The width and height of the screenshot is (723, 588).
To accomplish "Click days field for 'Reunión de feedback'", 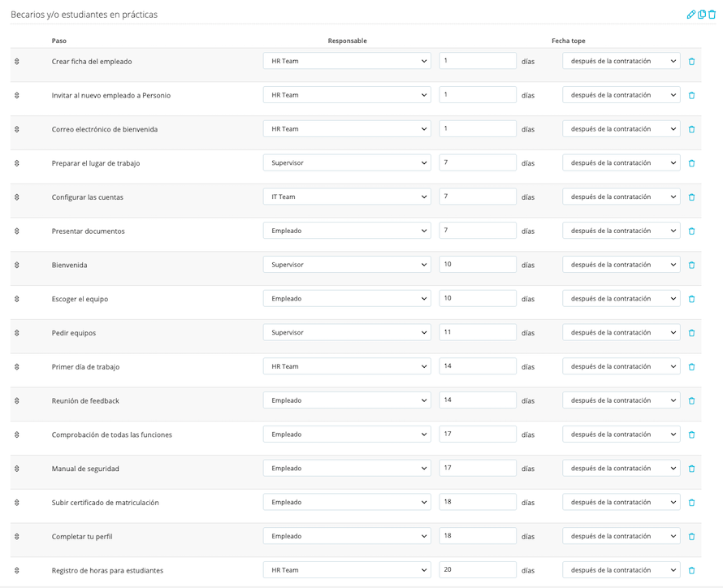I will [478, 400].
